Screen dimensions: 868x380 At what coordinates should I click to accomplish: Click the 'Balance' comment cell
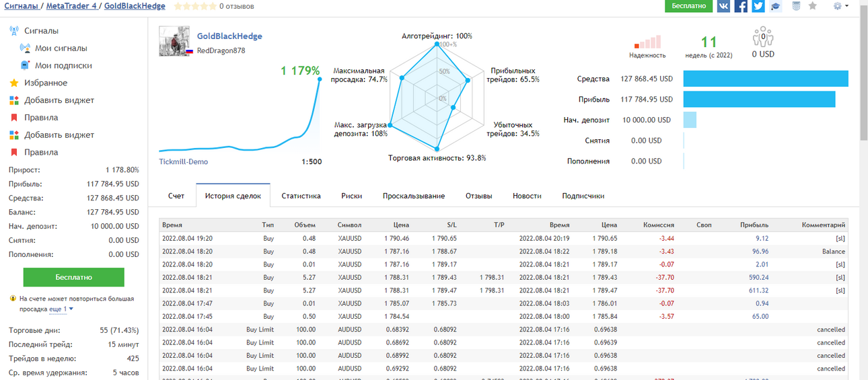pos(833,252)
